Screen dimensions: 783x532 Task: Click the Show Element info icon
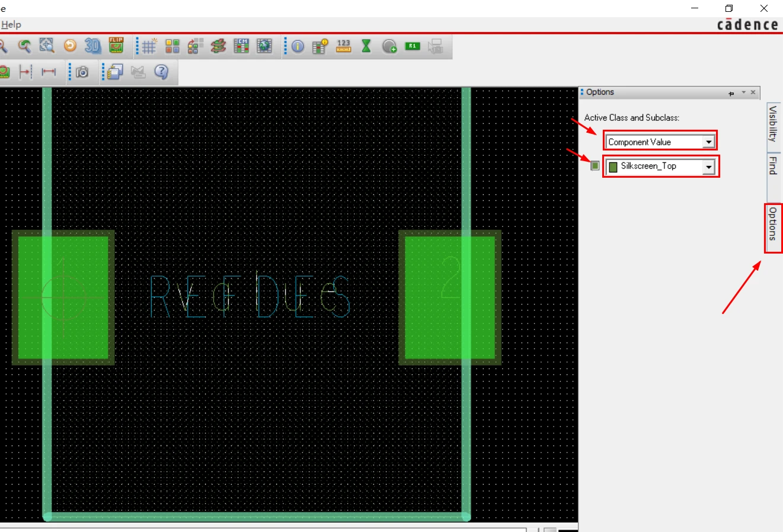(298, 46)
